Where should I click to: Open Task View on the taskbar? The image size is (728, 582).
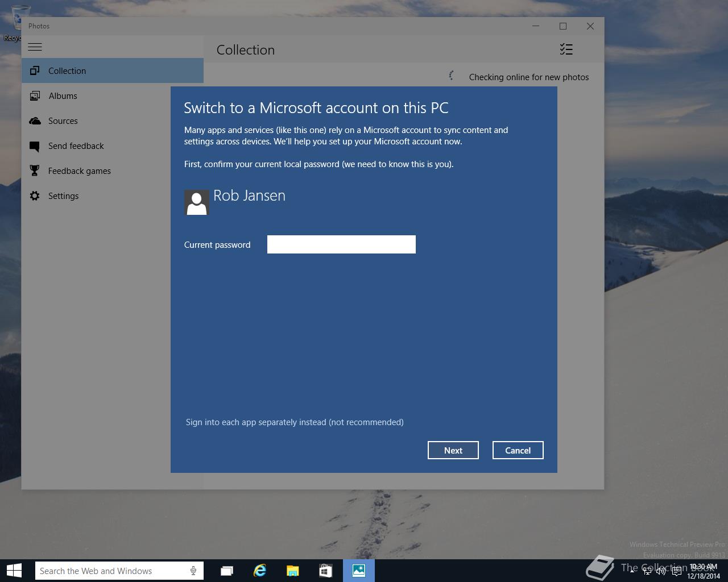(x=227, y=571)
